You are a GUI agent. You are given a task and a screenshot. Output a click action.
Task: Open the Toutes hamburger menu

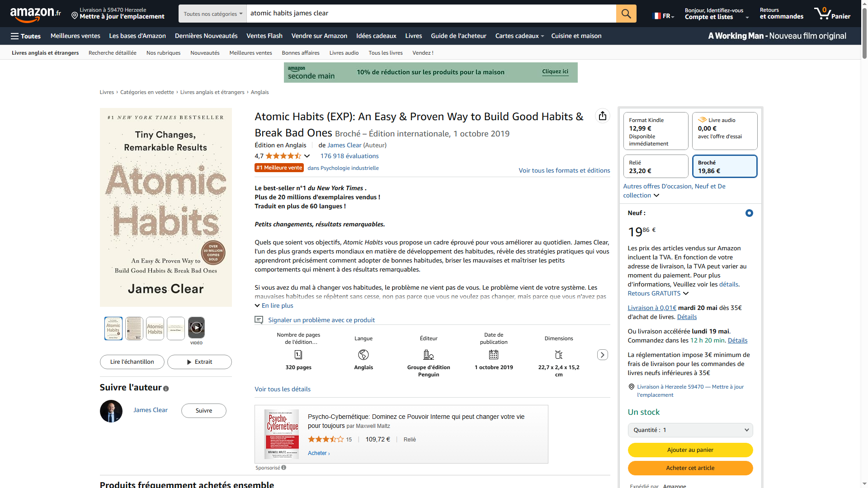click(26, 36)
